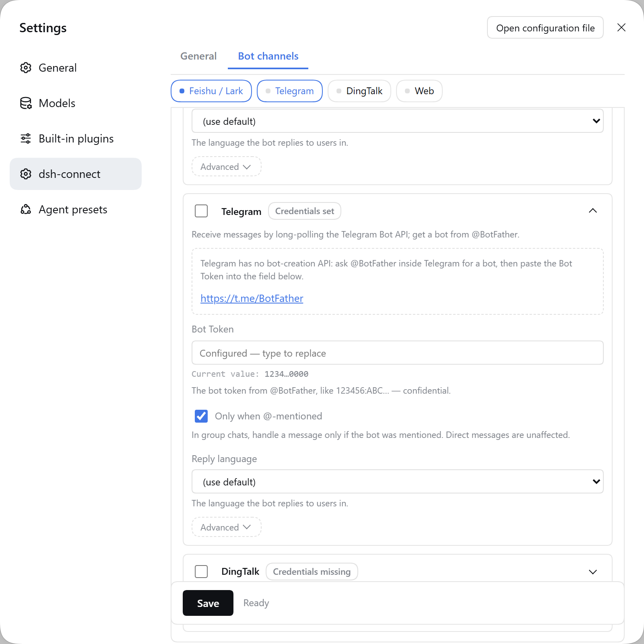Click Current value 1234…0000 text
The width and height of the screenshot is (644, 644).
250,374
